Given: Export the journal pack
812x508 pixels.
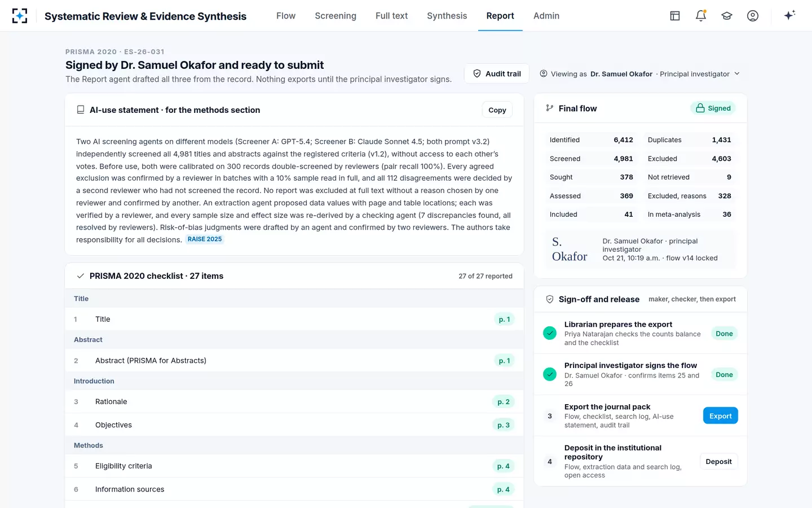Looking at the screenshot, I should point(721,416).
